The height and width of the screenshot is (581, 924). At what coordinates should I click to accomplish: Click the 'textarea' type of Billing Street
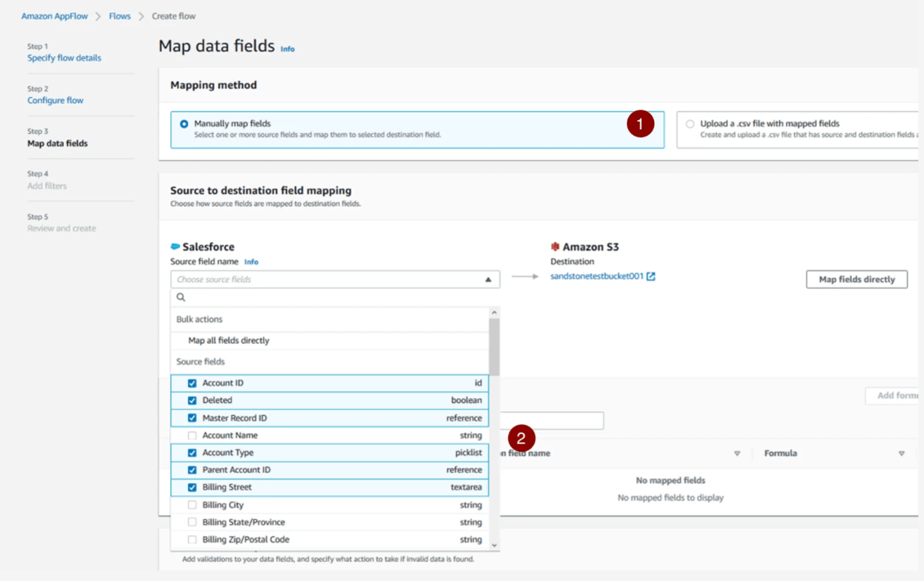point(466,487)
